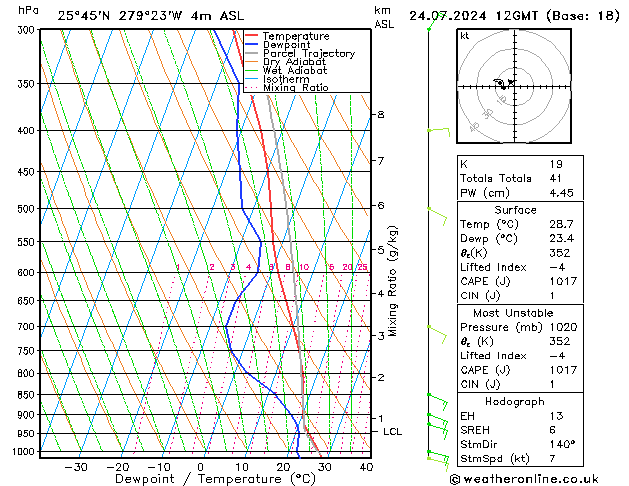Click the LCL level marker
This screenshot has width=629, height=486.
(x=393, y=431)
